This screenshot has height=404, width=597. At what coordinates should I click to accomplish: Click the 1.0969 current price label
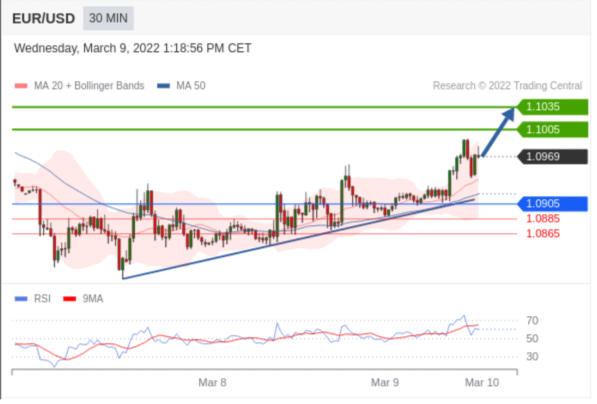[553, 156]
